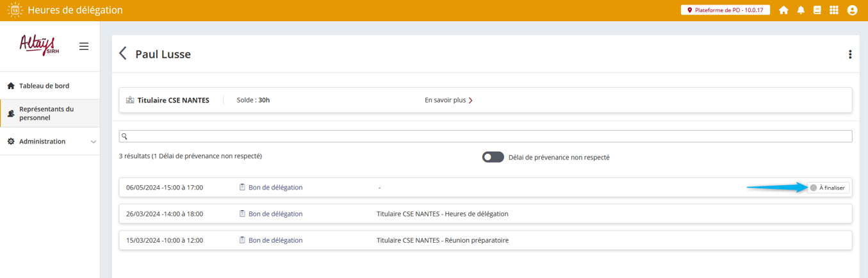Click the Plateforme de PO button
The width and height of the screenshot is (868, 278).
tap(725, 10)
